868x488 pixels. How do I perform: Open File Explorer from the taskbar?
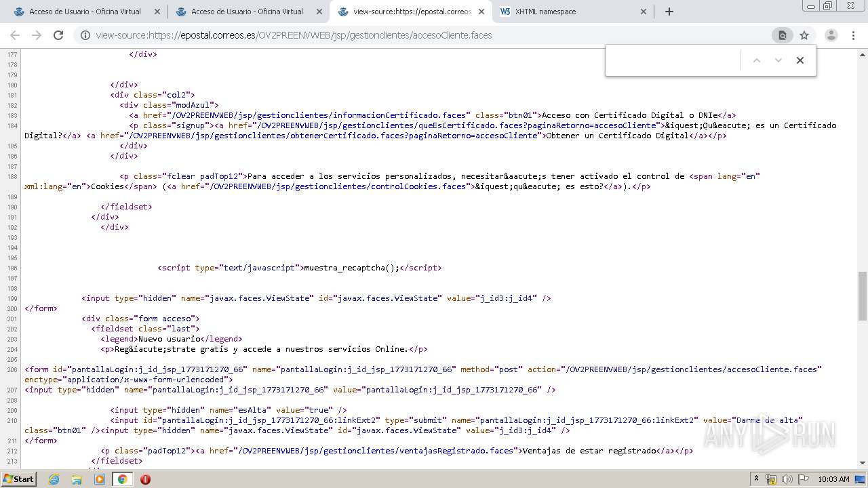[x=77, y=479]
